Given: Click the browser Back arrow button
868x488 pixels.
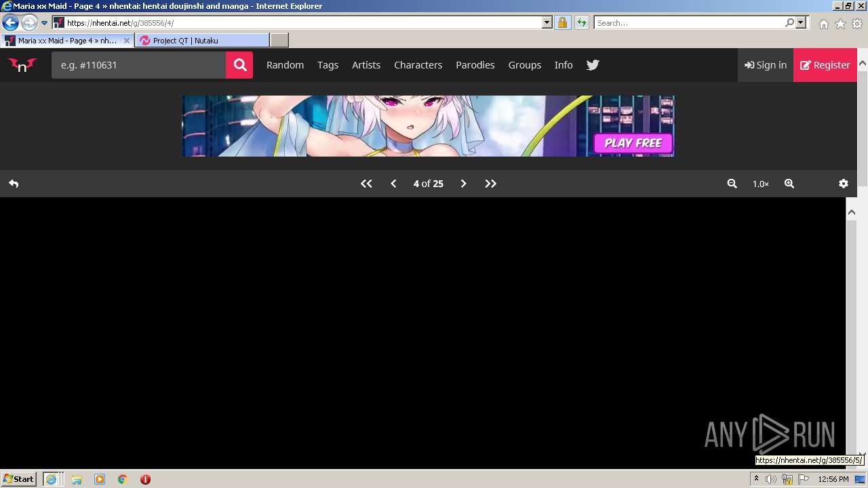Looking at the screenshot, I should (x=10, y=22).
